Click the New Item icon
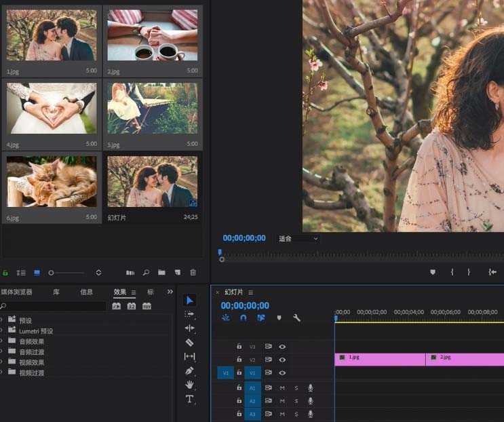The height and width of the screenshot is (422, 504). click(x=178, y=272)
